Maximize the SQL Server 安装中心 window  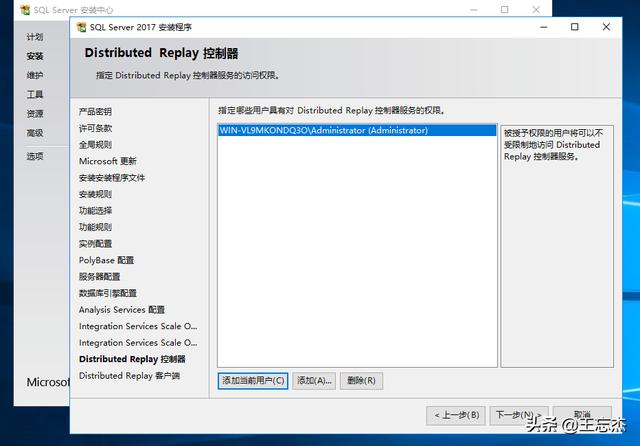(x=504, y=9)
